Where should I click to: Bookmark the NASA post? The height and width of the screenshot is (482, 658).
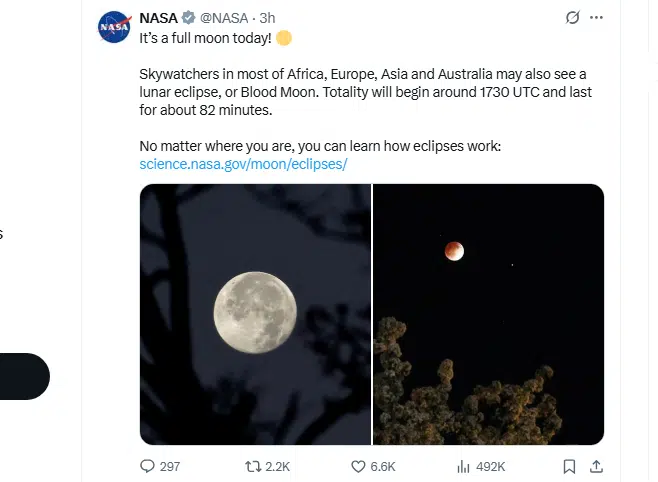569,466
